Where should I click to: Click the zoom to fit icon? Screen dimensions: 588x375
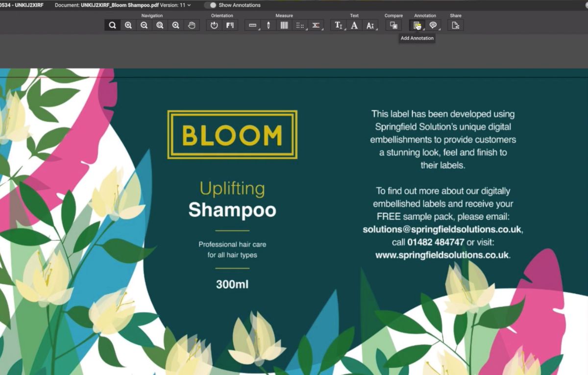(160, 25)
